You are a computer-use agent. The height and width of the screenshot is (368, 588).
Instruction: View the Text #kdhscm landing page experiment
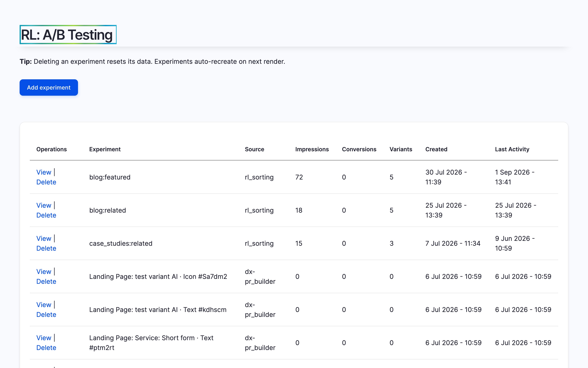coord(44,304)
